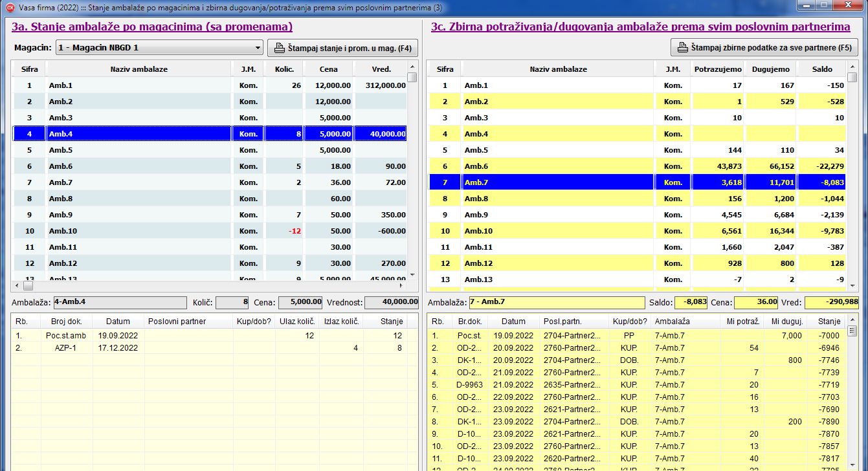The height and width of the screenshot is (471, 868).
Task: Click right Cena field showing 36.00
Action: (x=756, y=303)
